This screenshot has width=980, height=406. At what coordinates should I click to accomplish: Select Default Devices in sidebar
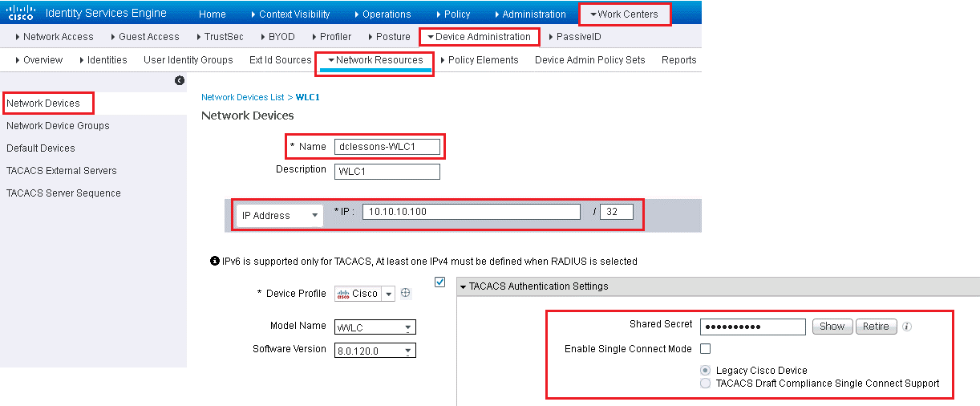coord(41,148)
